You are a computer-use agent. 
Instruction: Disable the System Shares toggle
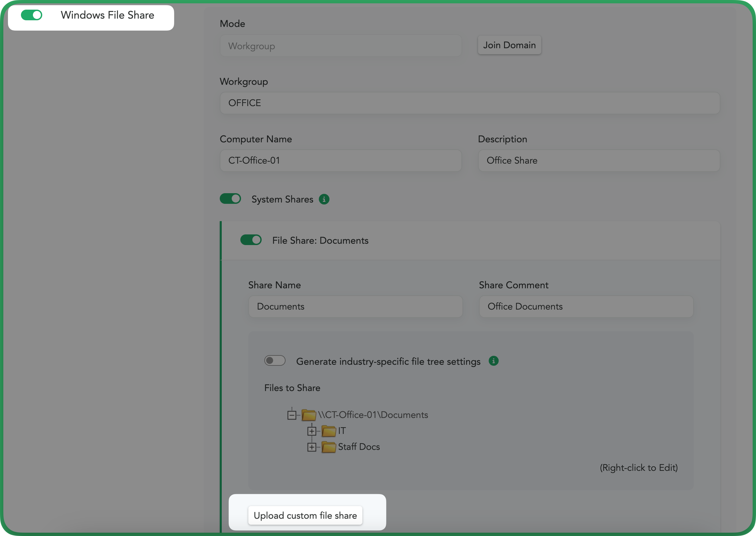(230, 199)
